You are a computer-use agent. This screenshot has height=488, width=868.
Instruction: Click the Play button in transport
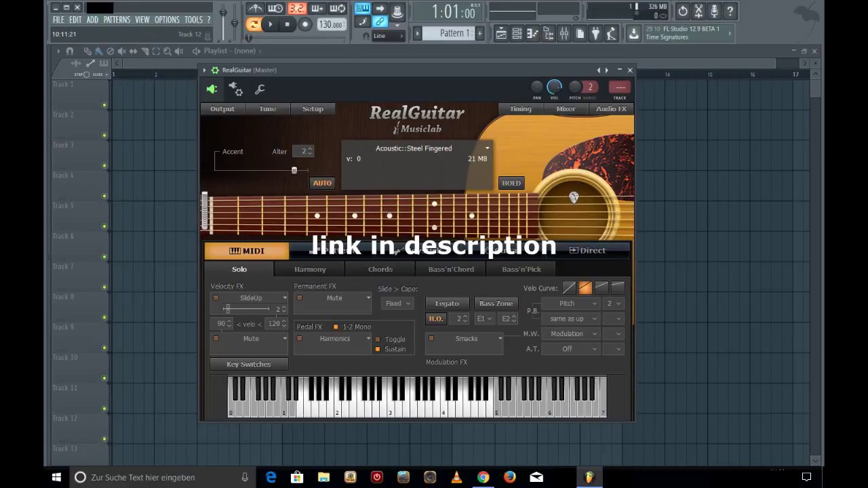[x=270, y=24]
